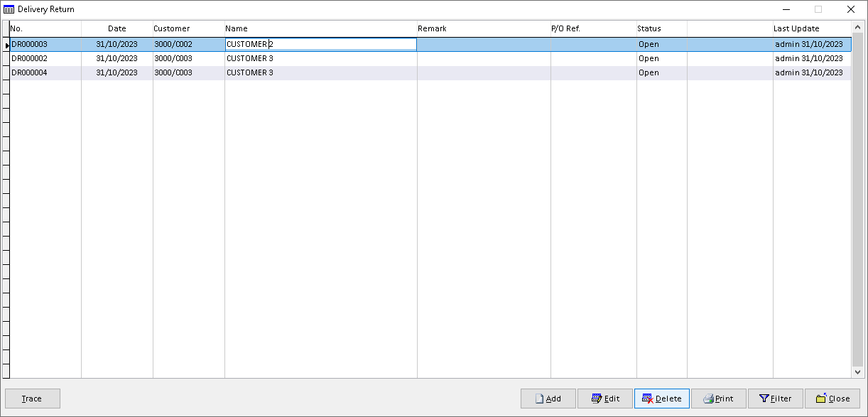
Task: Open Edit for the selected delivery return
Action: point(604,399)
